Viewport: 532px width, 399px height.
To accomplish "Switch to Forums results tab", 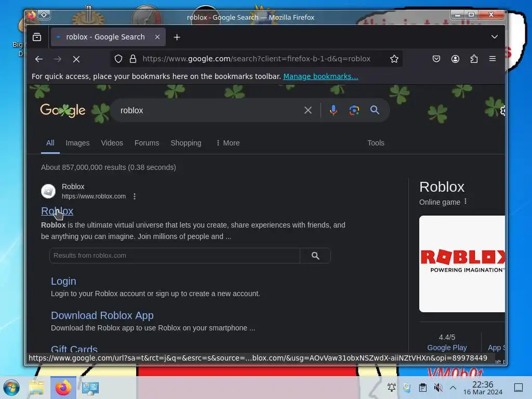I will pyautogui.click(x=147, y=143).
